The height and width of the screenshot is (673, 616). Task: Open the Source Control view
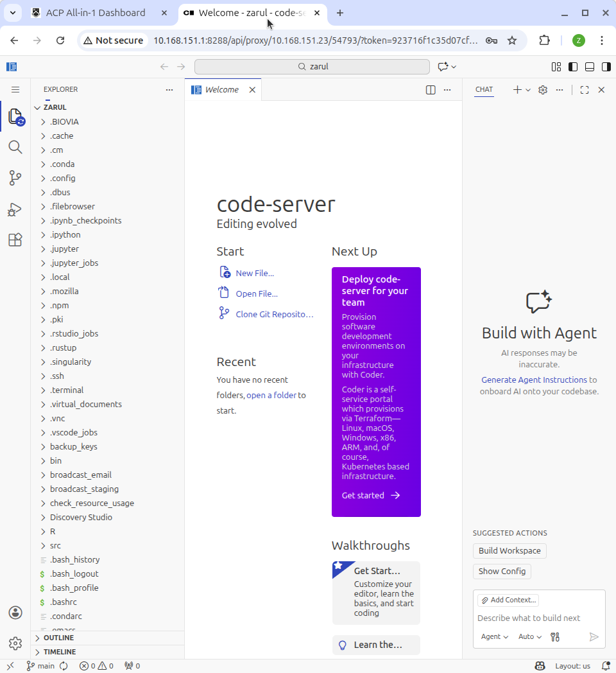click(15, 178)
